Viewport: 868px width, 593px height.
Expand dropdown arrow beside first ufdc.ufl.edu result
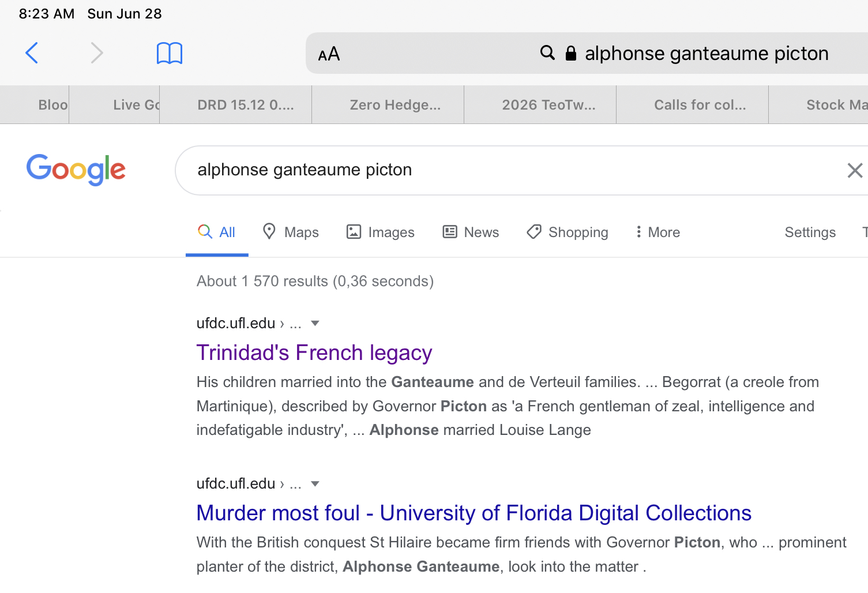pos(315,323)
